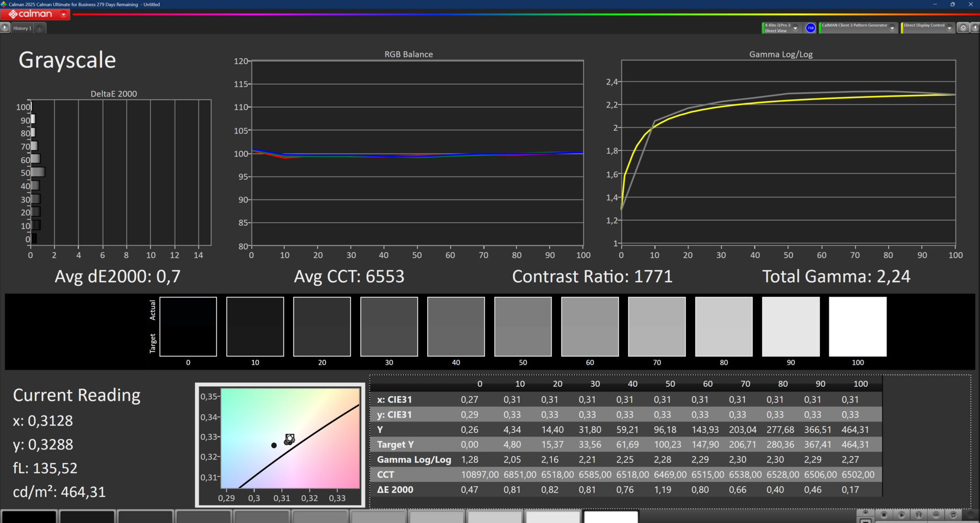
Task: Collapse the right side panel arrow
Action: tap(974, 28)
